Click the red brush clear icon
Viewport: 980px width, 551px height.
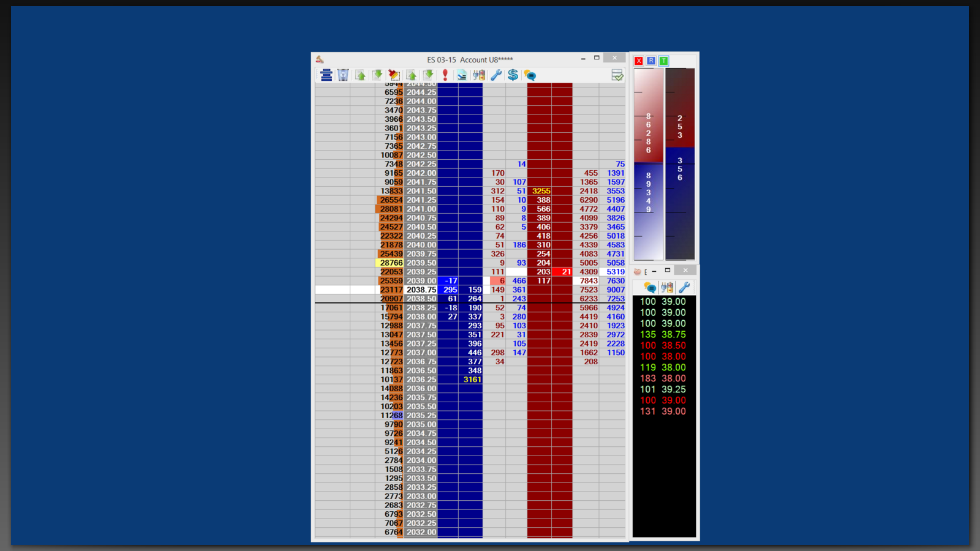point(394,75)
